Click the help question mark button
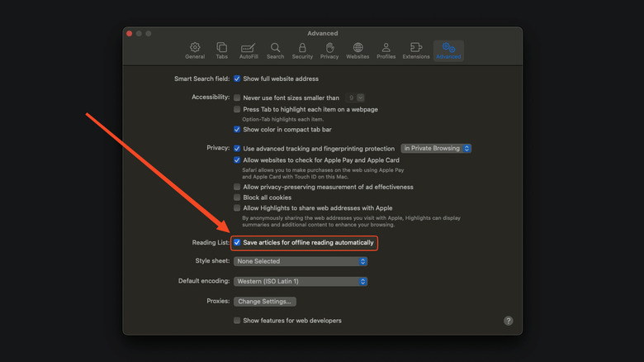Viewport: 644px width, 362px height. (x=509, y=321)
